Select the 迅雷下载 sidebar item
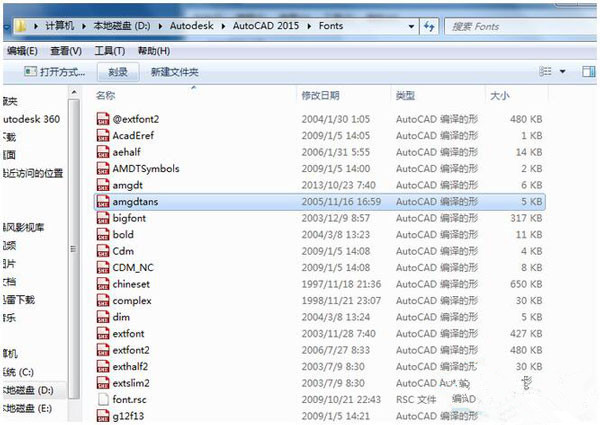Image resolution: width=600 pixels, height=425 pixels. click(19, 299)
